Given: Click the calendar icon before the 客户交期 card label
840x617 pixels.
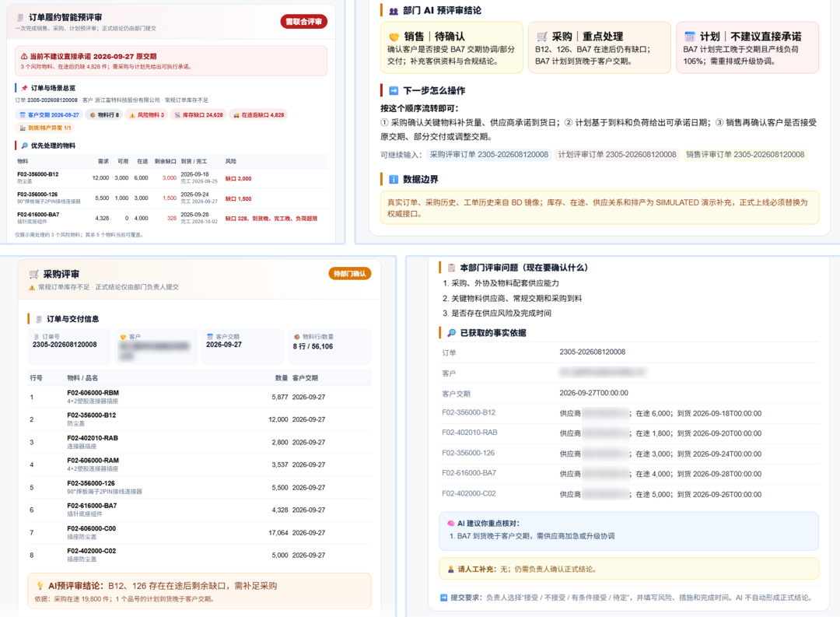Looking at the screenshot, I should 210,337.
